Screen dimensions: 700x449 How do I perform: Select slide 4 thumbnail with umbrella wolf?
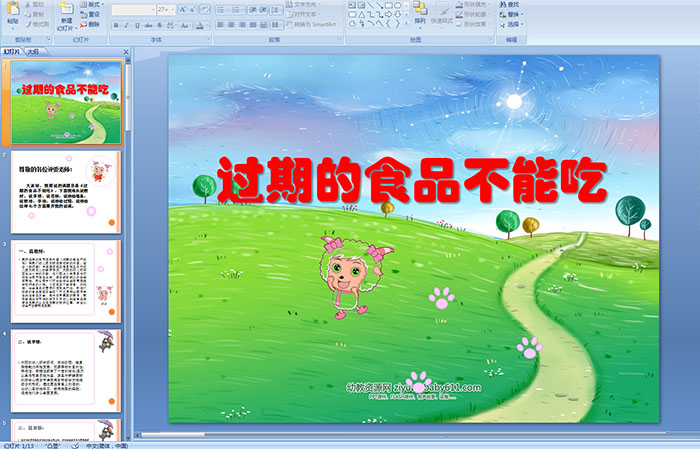point(66,371)
